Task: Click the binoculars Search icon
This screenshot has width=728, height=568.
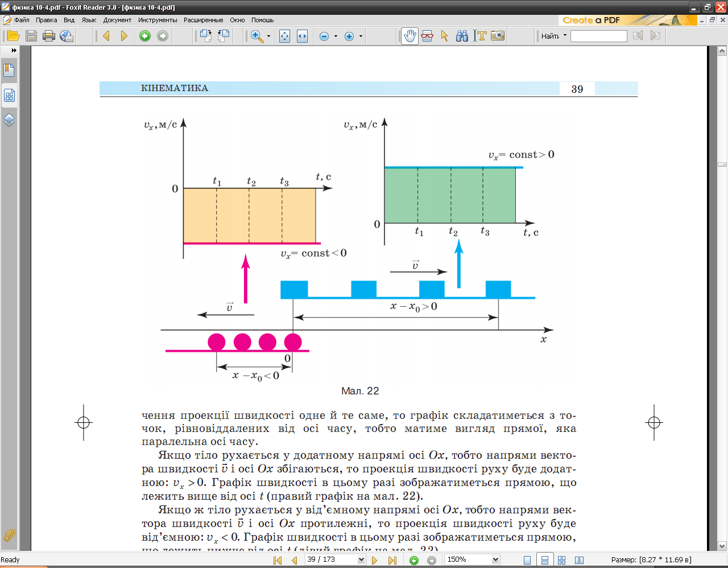Action: [462, 36]
